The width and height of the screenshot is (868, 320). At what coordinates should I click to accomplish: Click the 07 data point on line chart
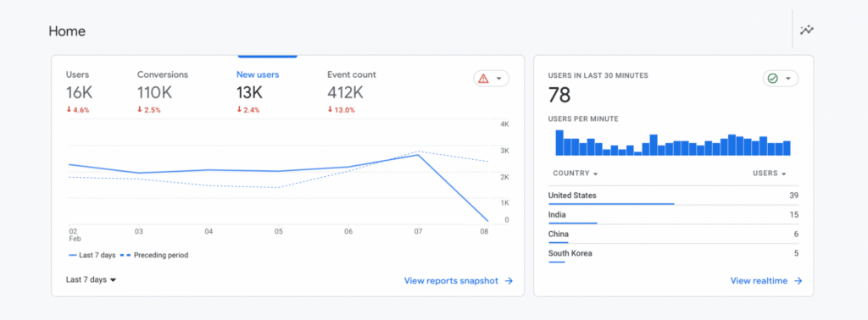(x=419, y=155)
